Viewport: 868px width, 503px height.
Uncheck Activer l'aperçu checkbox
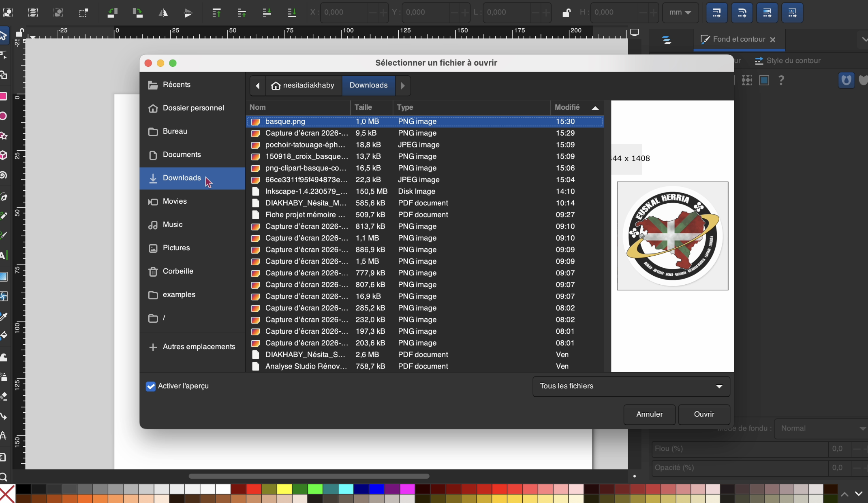click(151, 386)
